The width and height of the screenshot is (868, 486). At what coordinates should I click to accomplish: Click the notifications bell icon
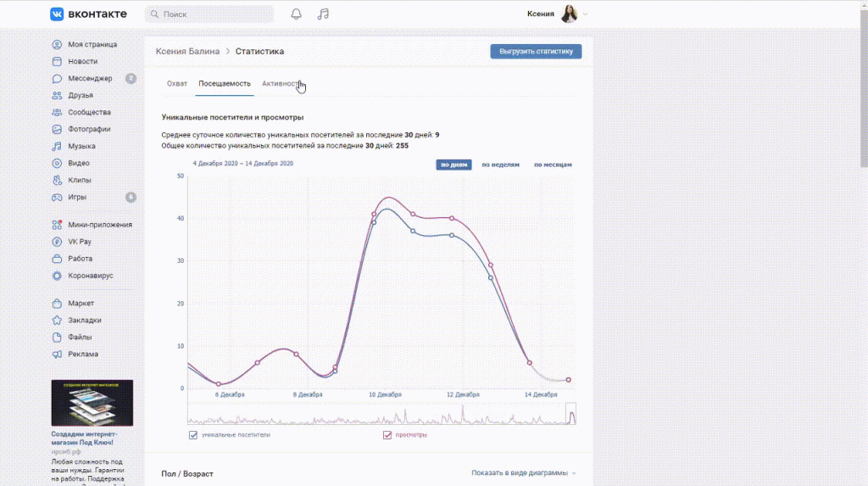click(296, 14)
